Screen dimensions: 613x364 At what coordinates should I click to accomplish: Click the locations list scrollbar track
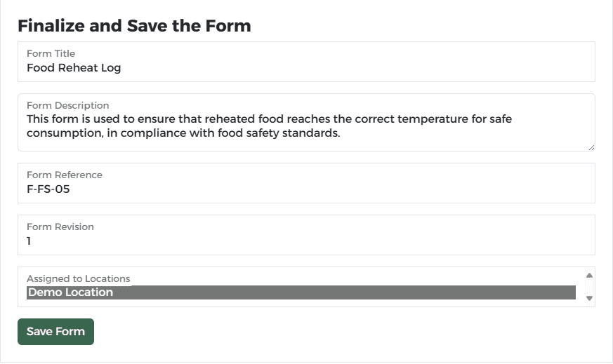(589, 288)
